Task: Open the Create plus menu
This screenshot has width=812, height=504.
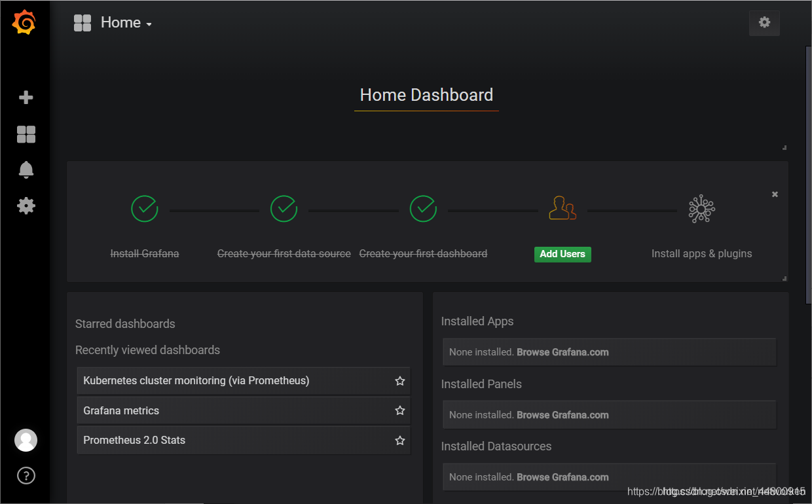Action: tap(26, 98)
